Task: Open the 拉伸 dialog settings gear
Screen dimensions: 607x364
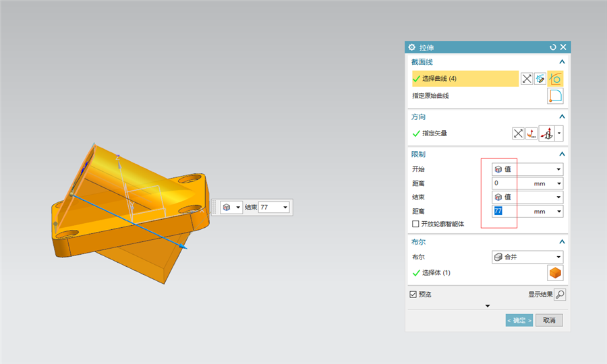Action: click(411, 47)
